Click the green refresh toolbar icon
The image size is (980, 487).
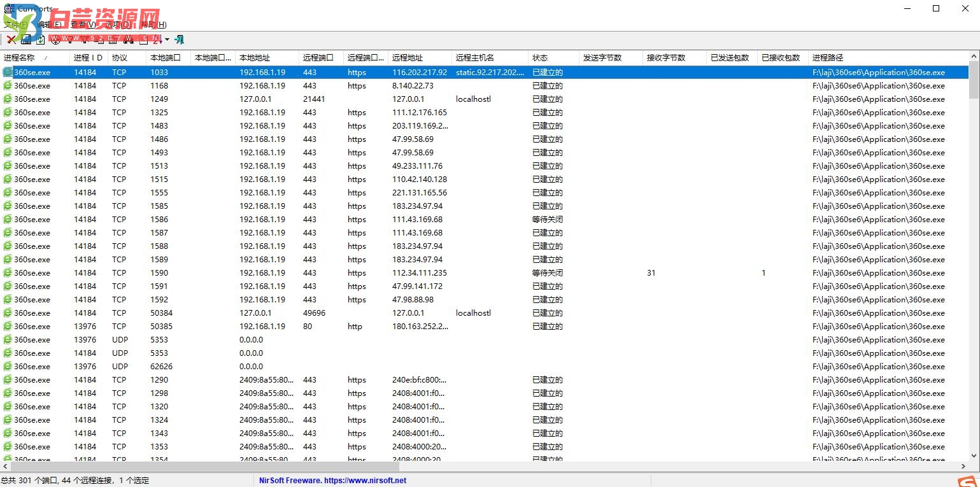point(41,39)
